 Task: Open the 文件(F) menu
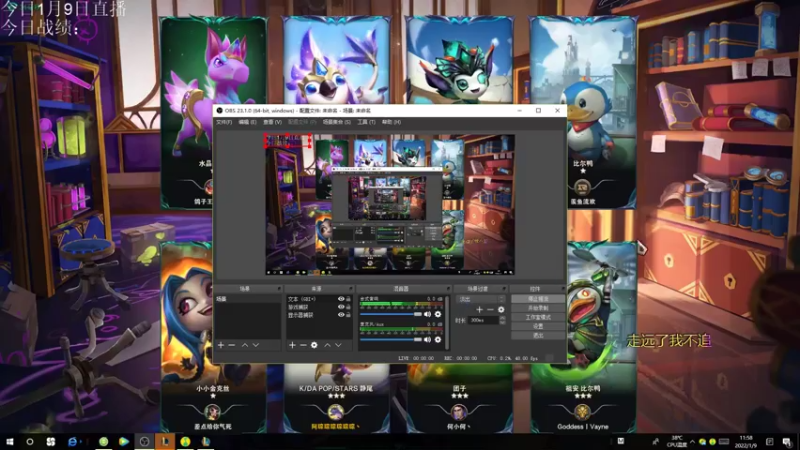(x=224, y=122)
